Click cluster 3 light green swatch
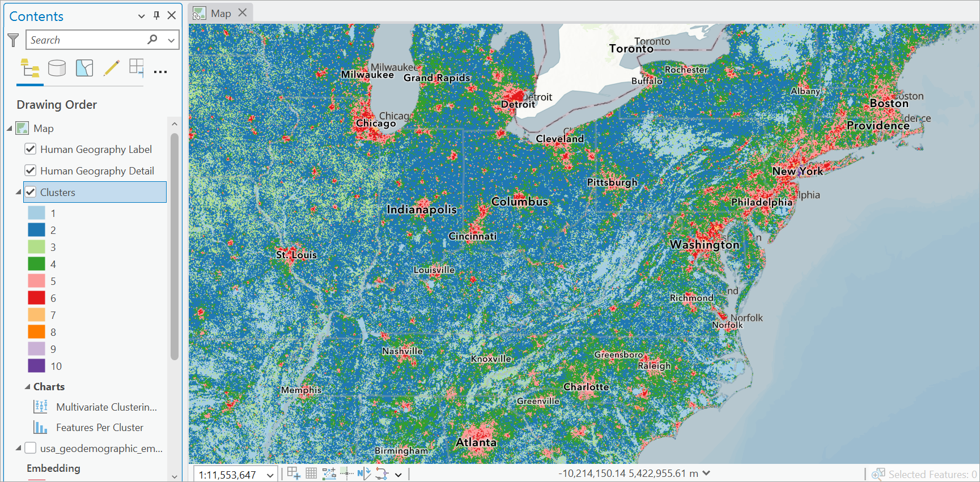The width and height of the screenshot is (980, 482). click(36, 247)
